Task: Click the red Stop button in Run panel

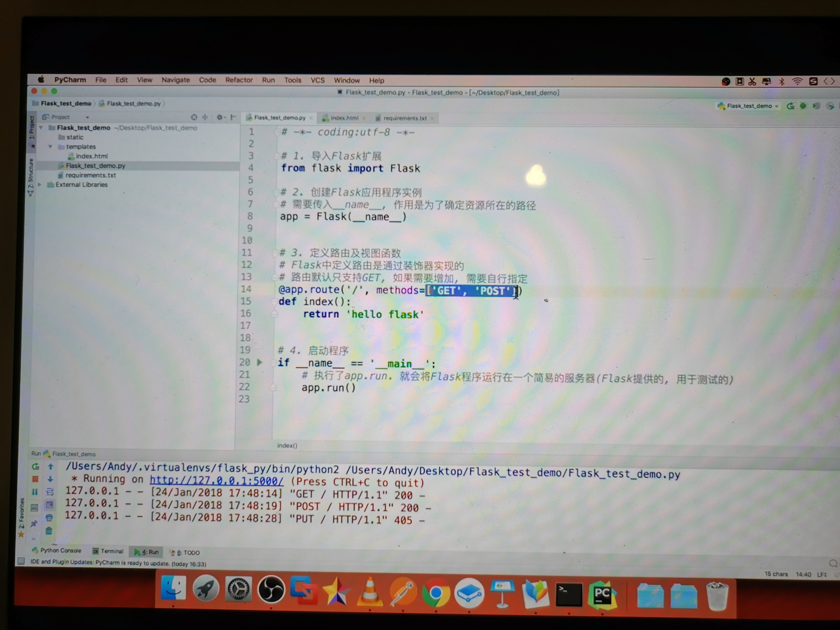Action: (35, 479)
